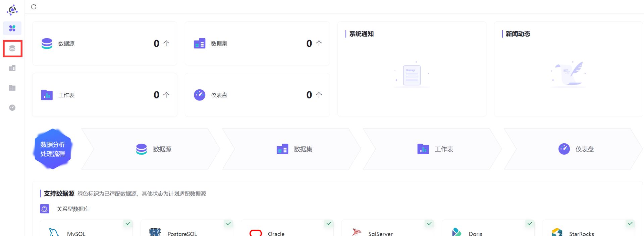Click the green check on StarRocks card
This screenshot has width=644, height=236.
coord(630,224)
